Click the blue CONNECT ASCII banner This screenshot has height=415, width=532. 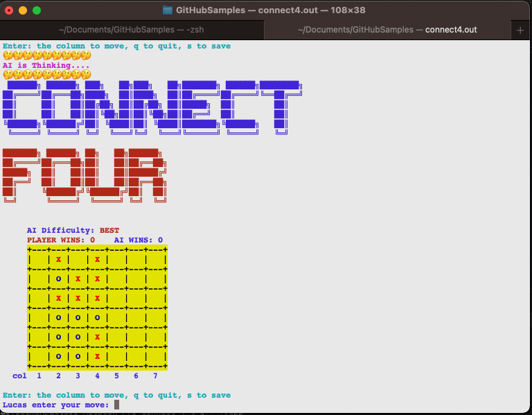(x=152, y=107)
